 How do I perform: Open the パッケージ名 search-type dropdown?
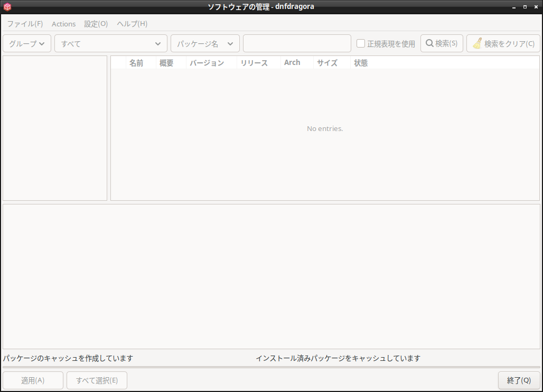tap(205, 44)
